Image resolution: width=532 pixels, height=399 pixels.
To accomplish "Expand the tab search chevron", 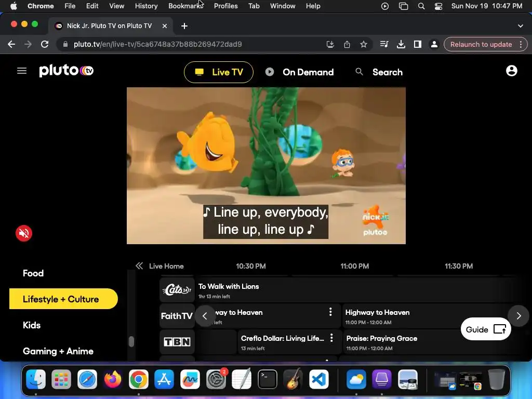I will pos(520,26).
